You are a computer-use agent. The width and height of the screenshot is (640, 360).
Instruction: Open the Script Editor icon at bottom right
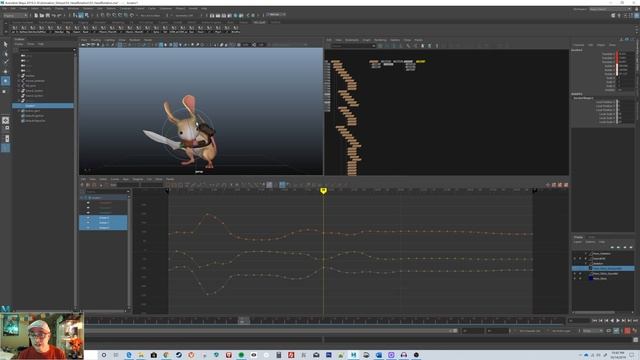coord(636,340)
